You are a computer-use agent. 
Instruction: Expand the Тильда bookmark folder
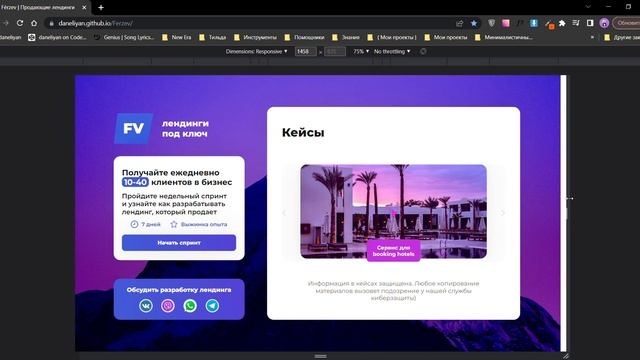coord(212,37)
